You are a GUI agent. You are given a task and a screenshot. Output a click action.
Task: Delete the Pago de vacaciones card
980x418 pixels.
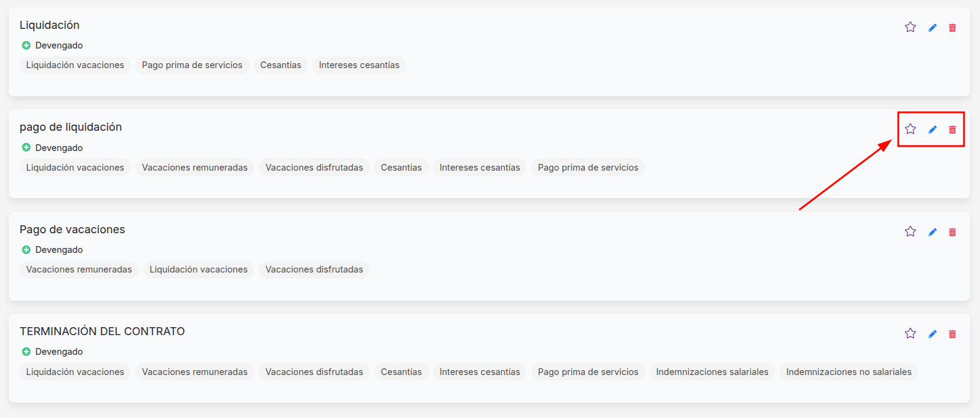[x=952, y=232]
